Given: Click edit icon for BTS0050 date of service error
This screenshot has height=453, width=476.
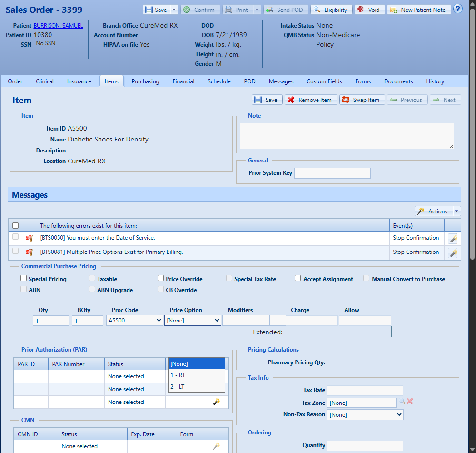Looking at the screenshot, I should pos(453,239).
